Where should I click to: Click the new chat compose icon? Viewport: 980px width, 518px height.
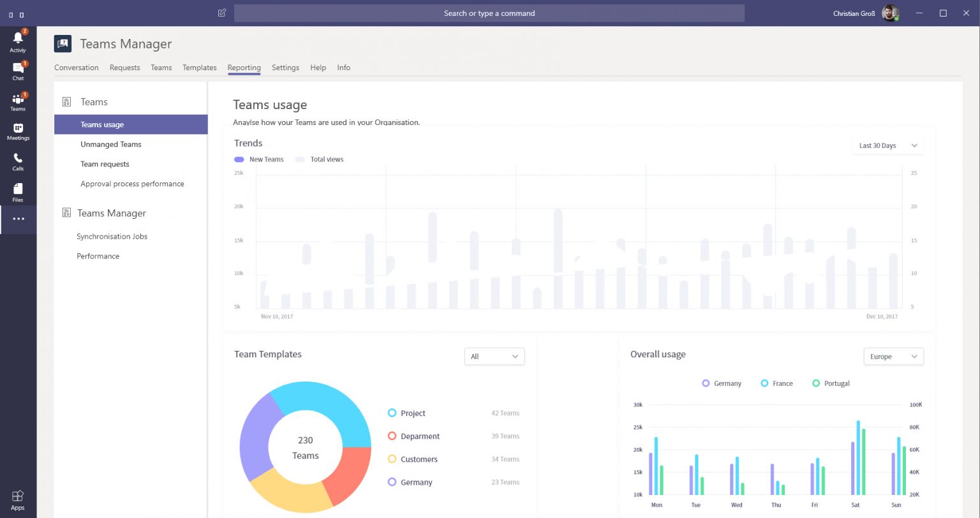221,13
